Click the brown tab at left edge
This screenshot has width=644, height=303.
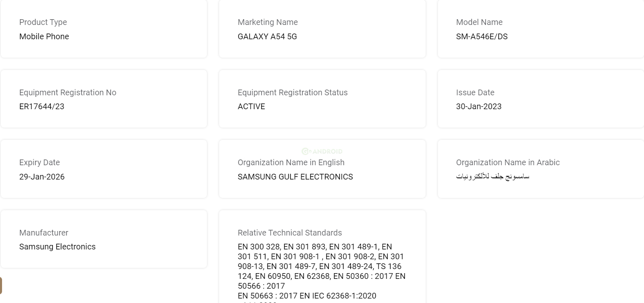pyautogui.click(x=1, y=285)
